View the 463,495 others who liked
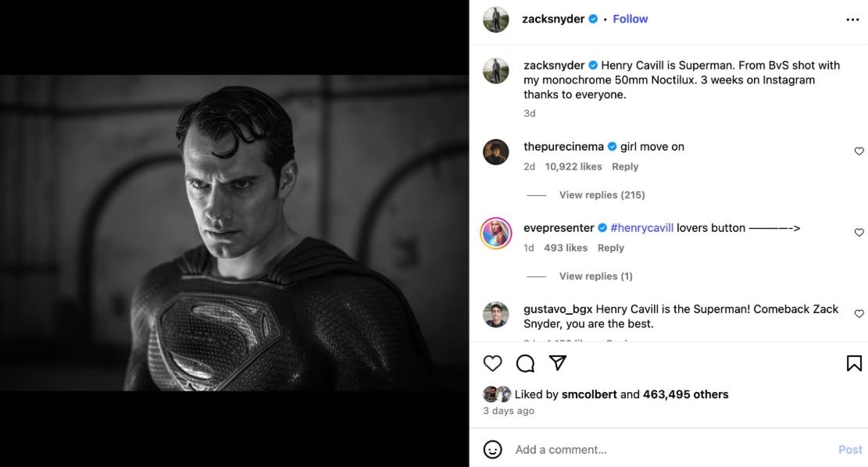Screen dimensions: 868x467 pos(685,394)
